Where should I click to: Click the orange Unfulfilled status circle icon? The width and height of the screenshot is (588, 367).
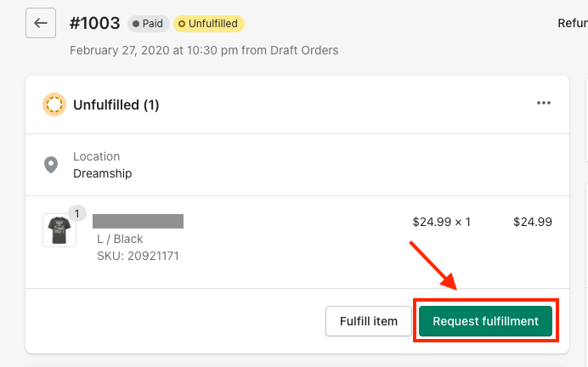pyautogui.click(x=54, y=105)
